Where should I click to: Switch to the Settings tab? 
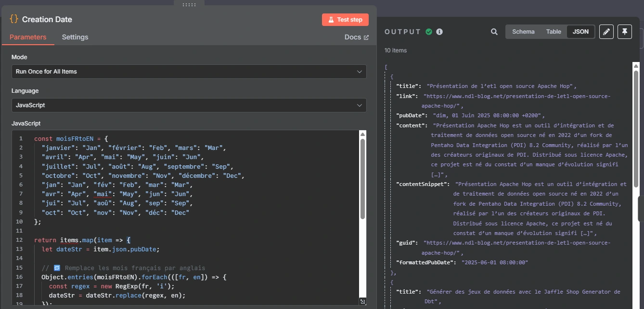75,37
